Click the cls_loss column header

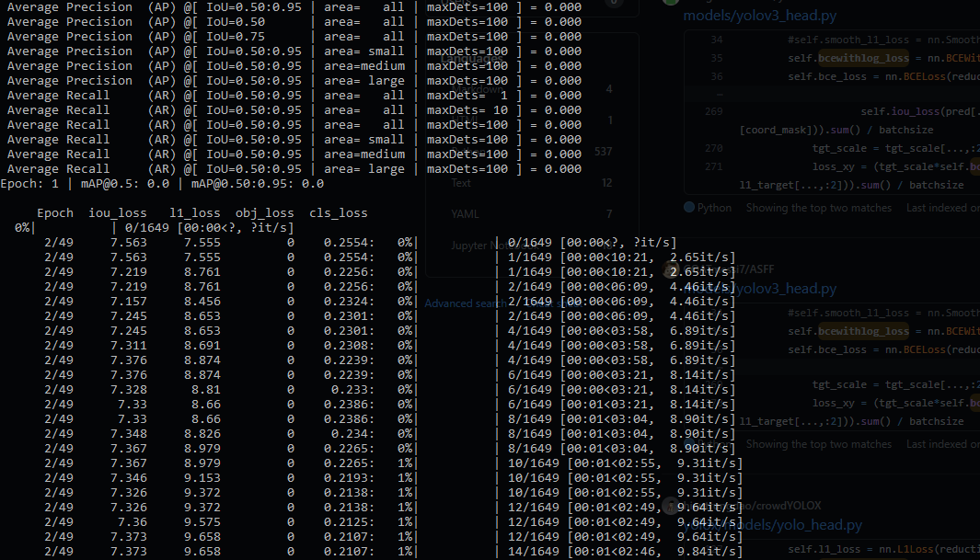click(338, 213)
